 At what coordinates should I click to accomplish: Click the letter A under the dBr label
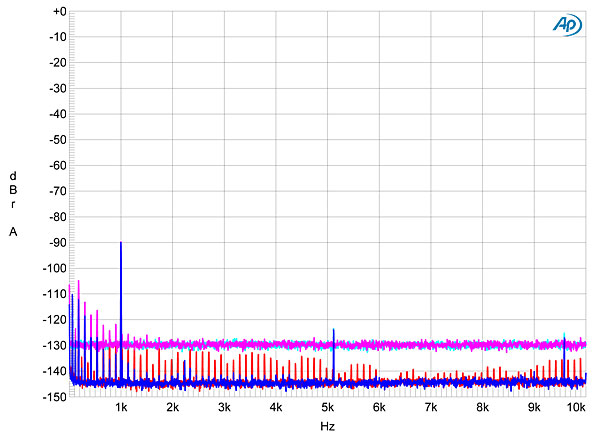(13, 232)
